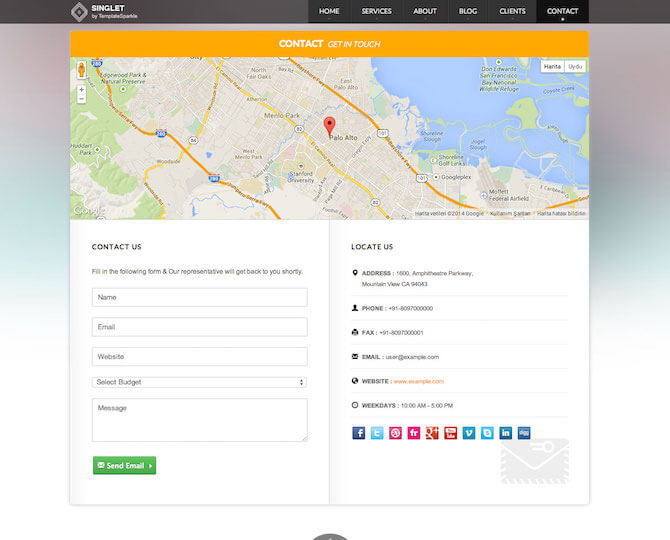Open the Skype social icon

pos(487,433)
